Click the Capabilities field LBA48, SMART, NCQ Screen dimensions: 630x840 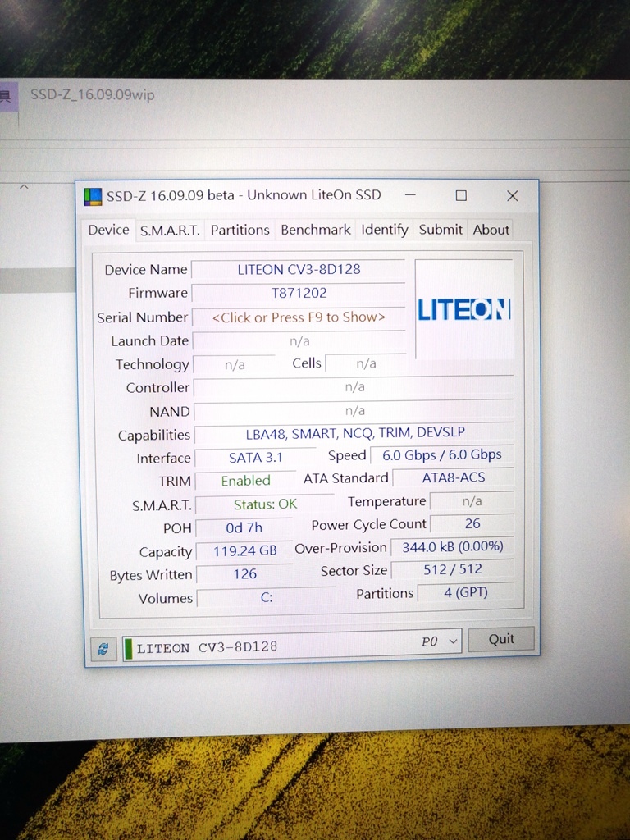click(x=354, y=433)
